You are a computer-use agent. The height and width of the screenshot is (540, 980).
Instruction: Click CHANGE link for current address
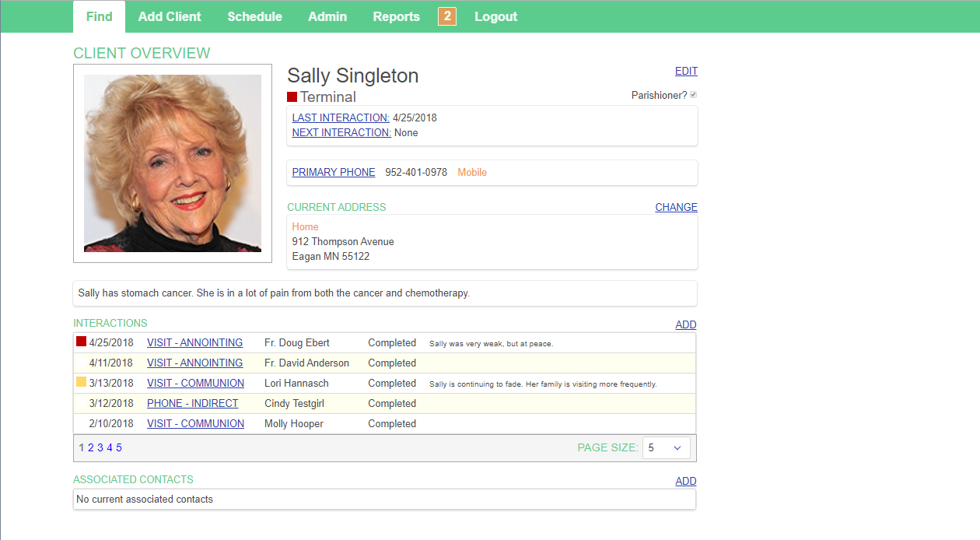pyautogui.click(x=676, y=208)
